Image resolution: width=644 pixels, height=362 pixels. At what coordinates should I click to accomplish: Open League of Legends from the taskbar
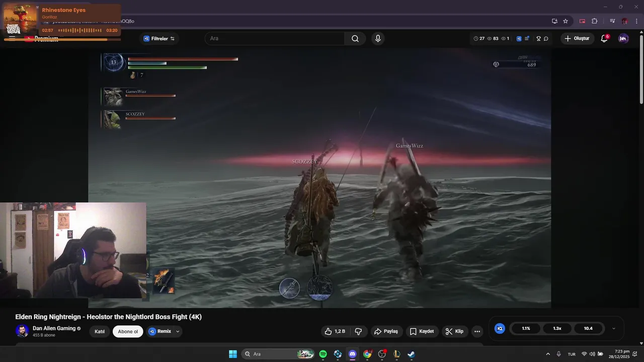[396, 354]
